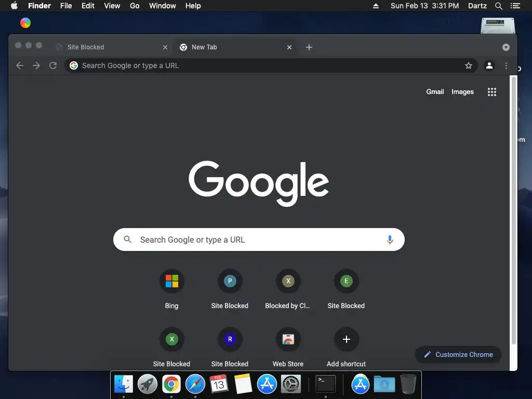Start voice search with the microphone icon
532x399 pixels.
pyautogui.click(x=390, y=240)
